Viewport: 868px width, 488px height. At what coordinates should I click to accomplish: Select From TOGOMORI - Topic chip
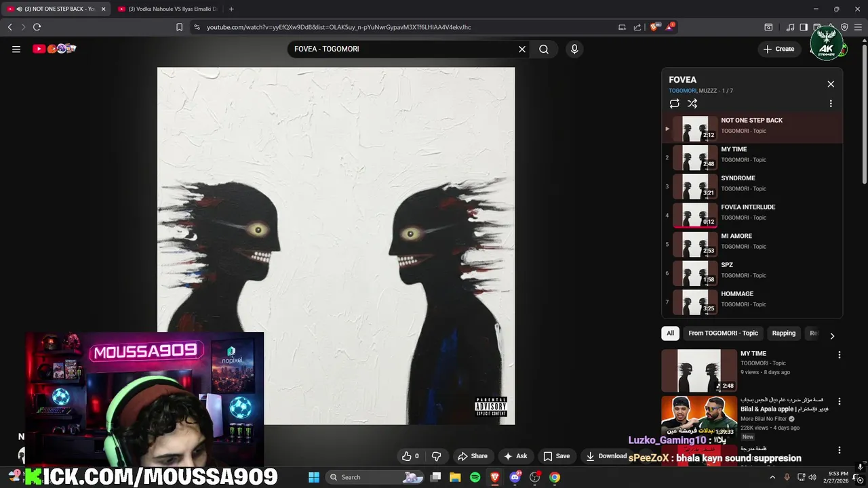[723, 333]
